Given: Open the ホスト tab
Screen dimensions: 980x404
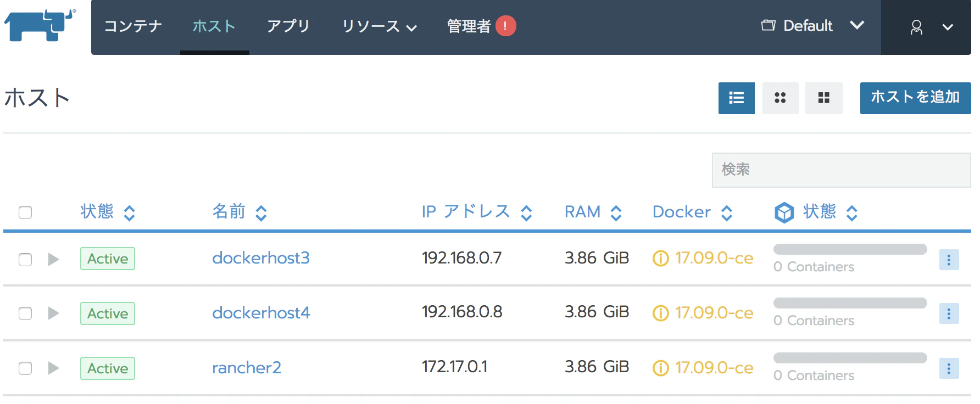Looking at the screenshot, I should tap(214, 26).
